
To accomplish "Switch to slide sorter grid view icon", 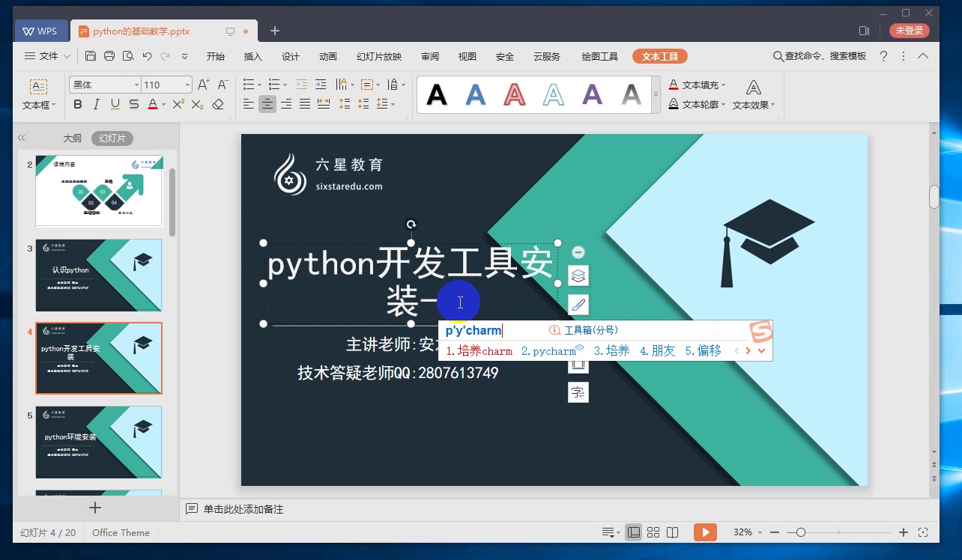I will coord(653,532).
